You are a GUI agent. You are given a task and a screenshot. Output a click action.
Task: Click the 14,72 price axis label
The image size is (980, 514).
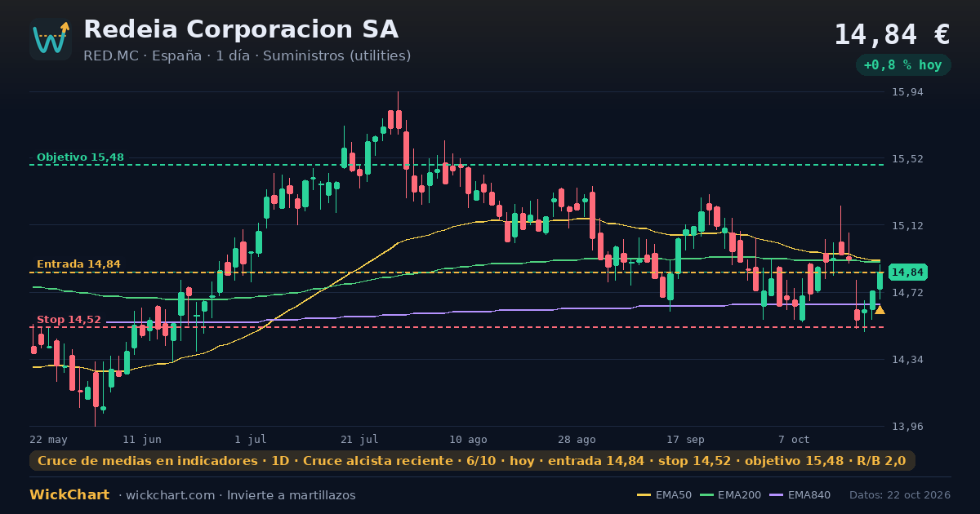[907, 292]
